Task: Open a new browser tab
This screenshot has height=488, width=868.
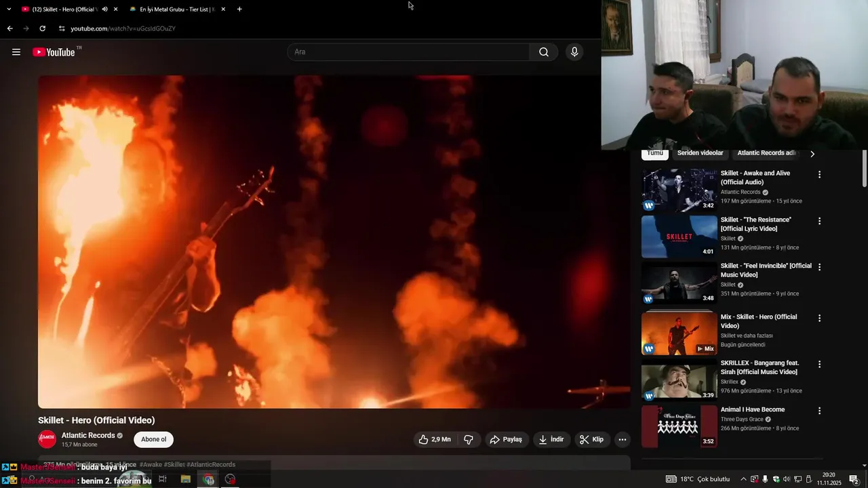Action: pos(239,9)
